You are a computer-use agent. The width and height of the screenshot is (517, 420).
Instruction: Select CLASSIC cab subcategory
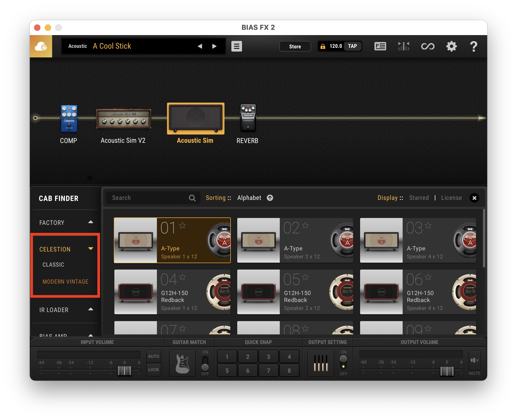(53, 265)
